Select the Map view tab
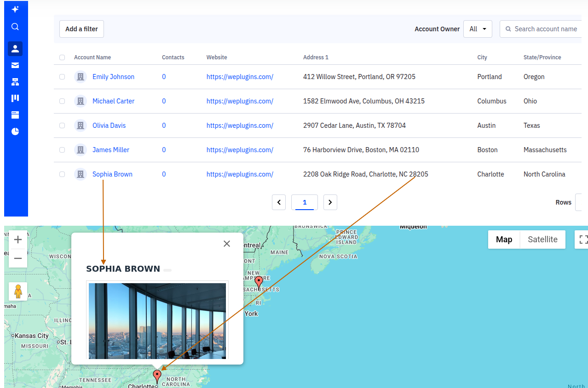Viewport: 588px width, 388px height. pyautogui.click(x=504, y=240)
